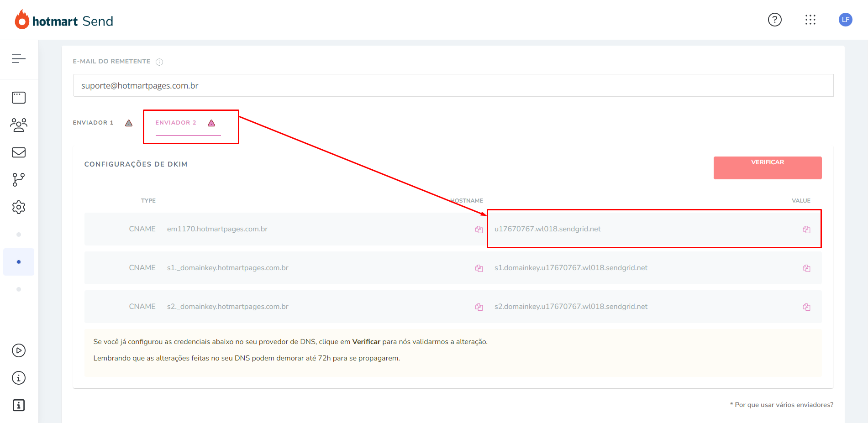Click the Configurações de DKIM heading

(136, 164)
